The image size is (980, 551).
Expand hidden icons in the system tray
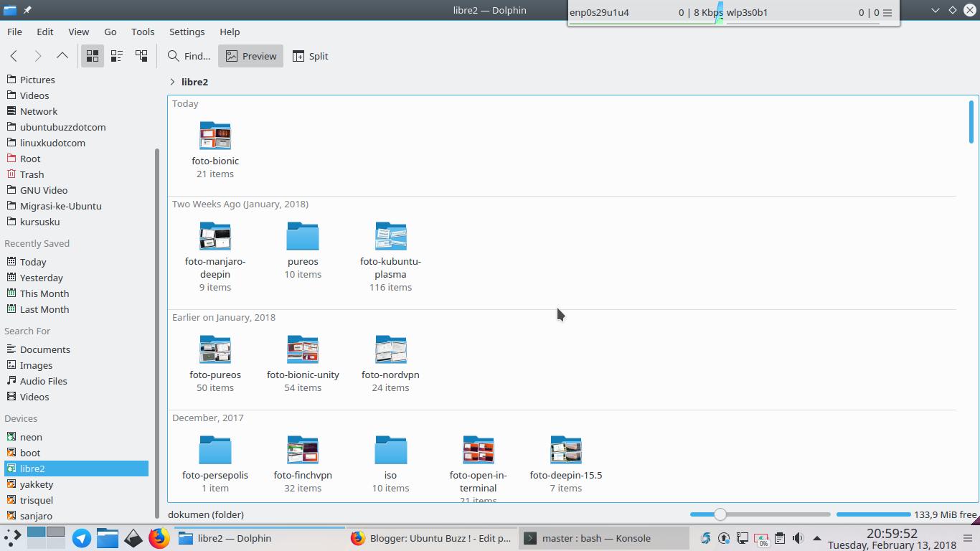click(x=816, y=538)
